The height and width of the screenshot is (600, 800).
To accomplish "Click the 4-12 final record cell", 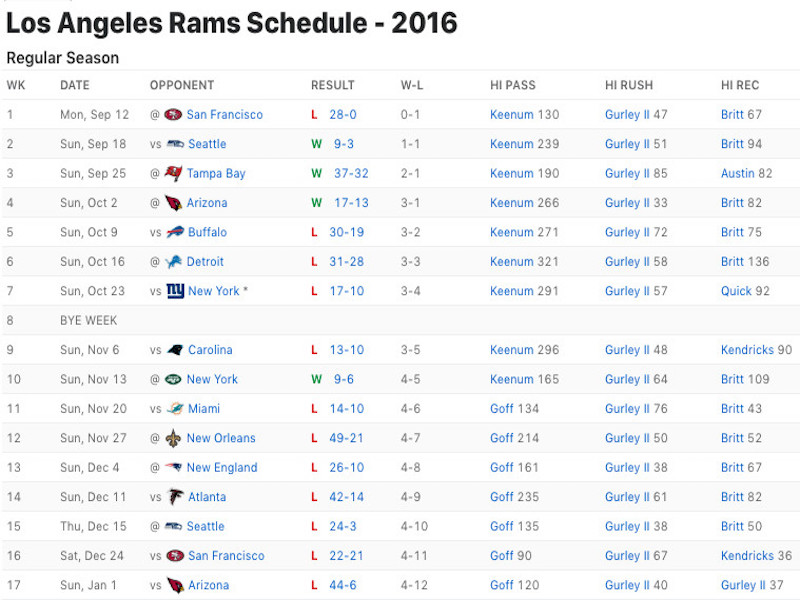I will click(x=414, y=585).
